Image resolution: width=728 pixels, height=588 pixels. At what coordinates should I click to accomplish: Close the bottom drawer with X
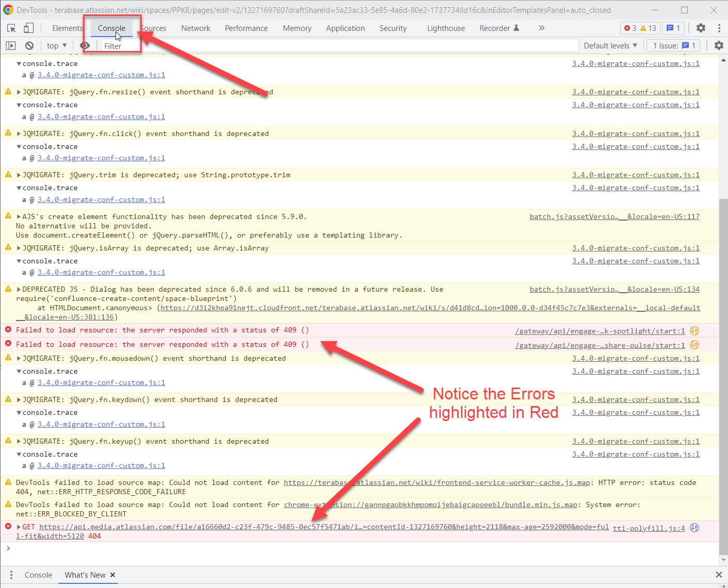tap(719, 575)
